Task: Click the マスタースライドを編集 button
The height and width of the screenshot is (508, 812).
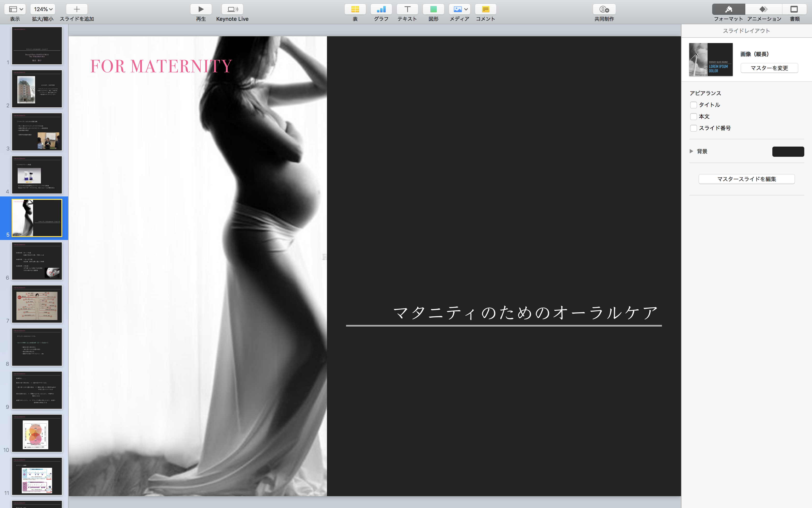Action: 747,179
